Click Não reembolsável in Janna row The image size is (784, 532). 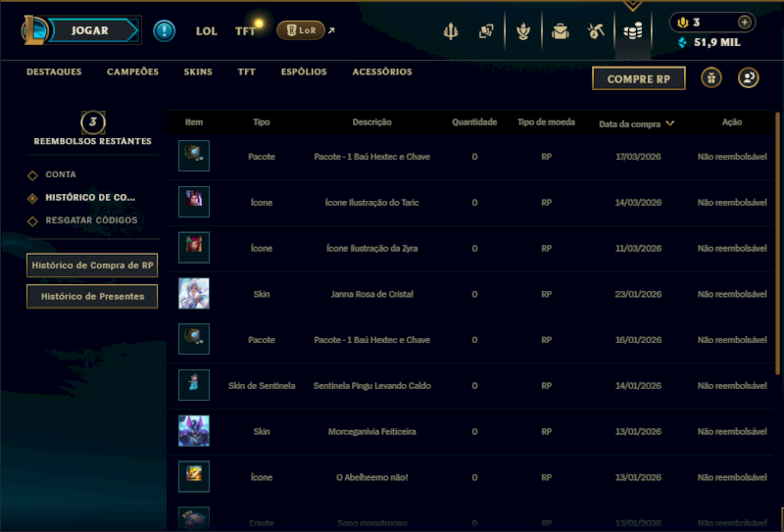[732, 294]
